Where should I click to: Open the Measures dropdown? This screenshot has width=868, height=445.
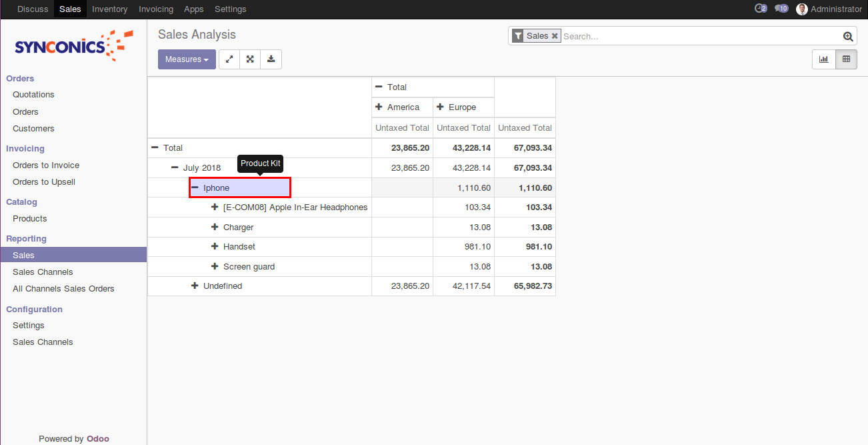(187, 59)
